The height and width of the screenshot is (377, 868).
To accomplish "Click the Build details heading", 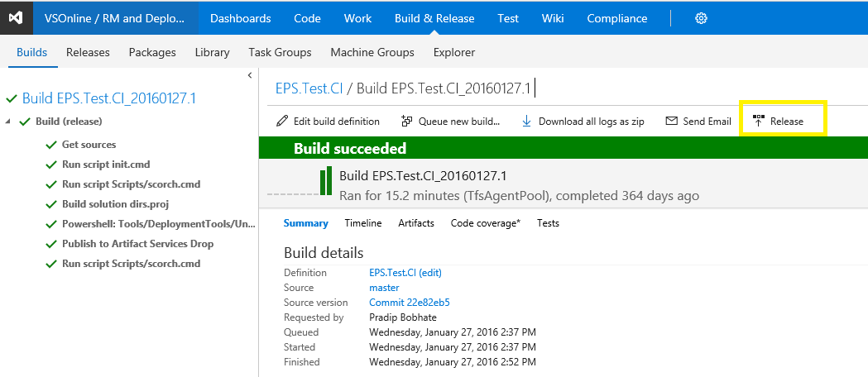I will pyautogui.click(x=324, y=253).
